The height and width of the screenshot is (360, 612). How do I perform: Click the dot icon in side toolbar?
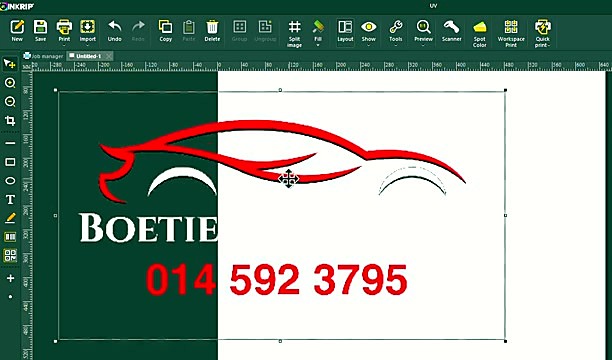tap(10, 297)
